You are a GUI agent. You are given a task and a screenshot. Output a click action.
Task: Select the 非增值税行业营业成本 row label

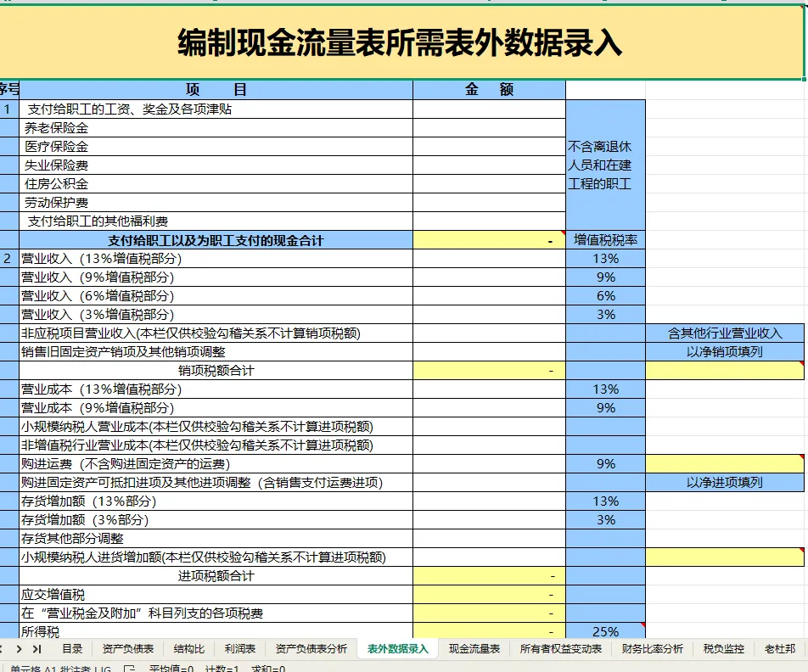216,445
